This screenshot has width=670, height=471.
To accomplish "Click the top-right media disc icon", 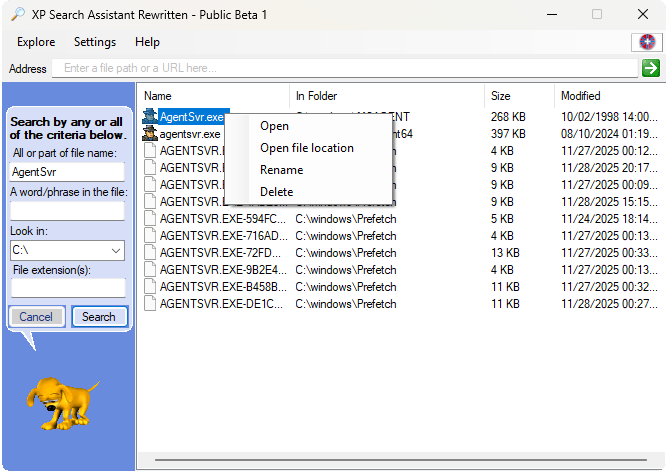I will 648,42.
